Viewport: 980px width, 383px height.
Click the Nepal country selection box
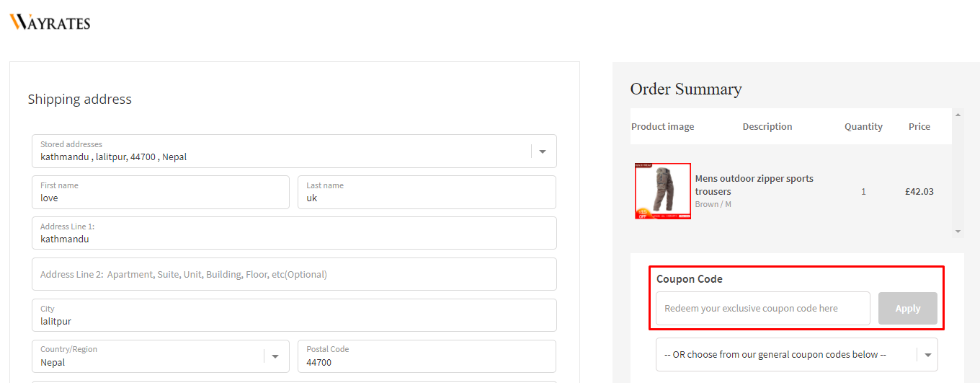148,362
